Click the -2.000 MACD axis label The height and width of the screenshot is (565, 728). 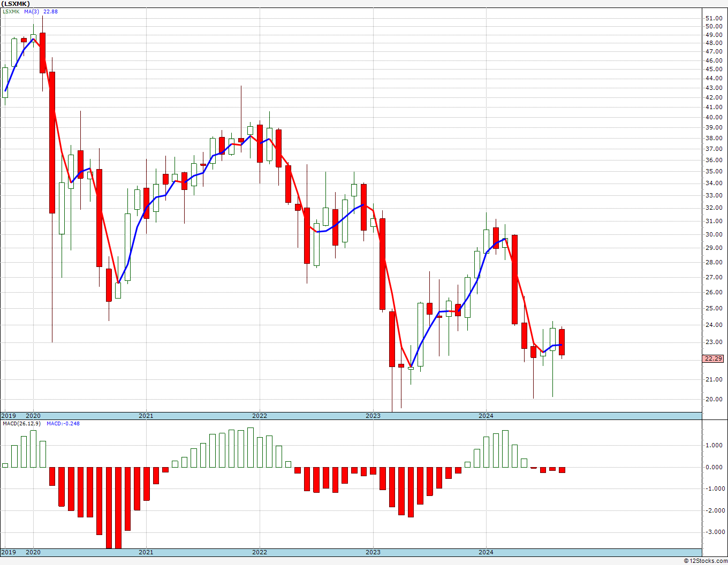click(714, 510)
